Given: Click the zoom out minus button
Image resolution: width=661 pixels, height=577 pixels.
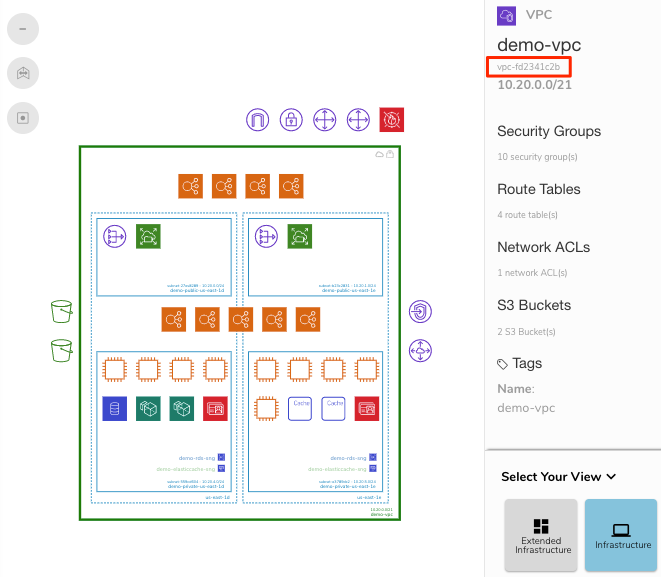Looking at the screenshot, I should coord(23,29).
